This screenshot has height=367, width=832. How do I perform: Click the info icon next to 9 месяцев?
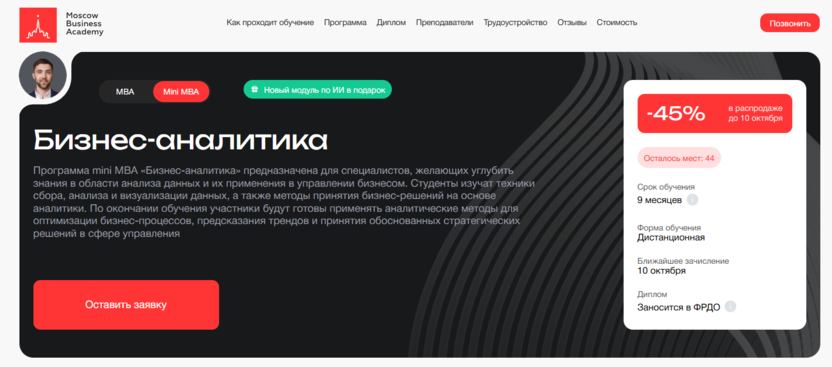(x=692, y=200)
